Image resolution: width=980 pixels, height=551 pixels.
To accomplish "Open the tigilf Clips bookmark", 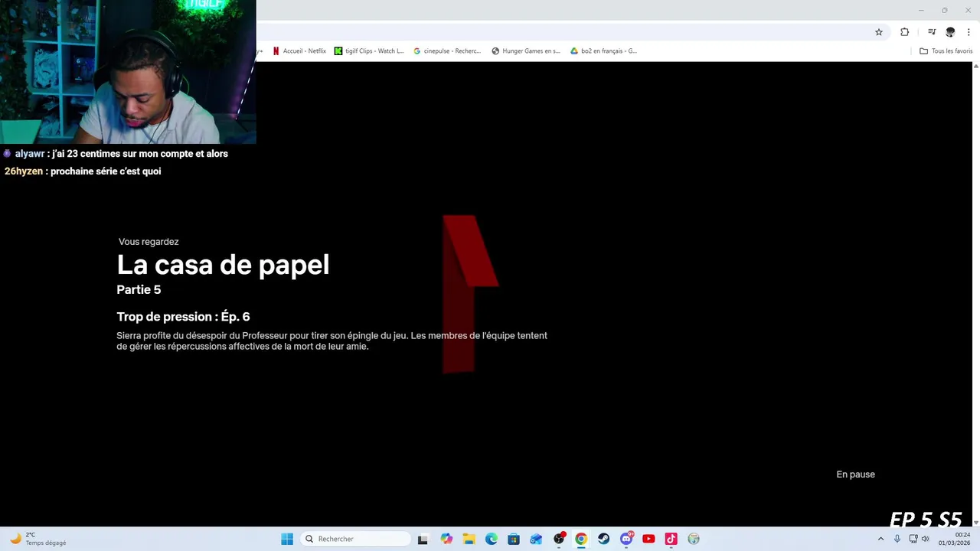I will [x=369, y=51].
